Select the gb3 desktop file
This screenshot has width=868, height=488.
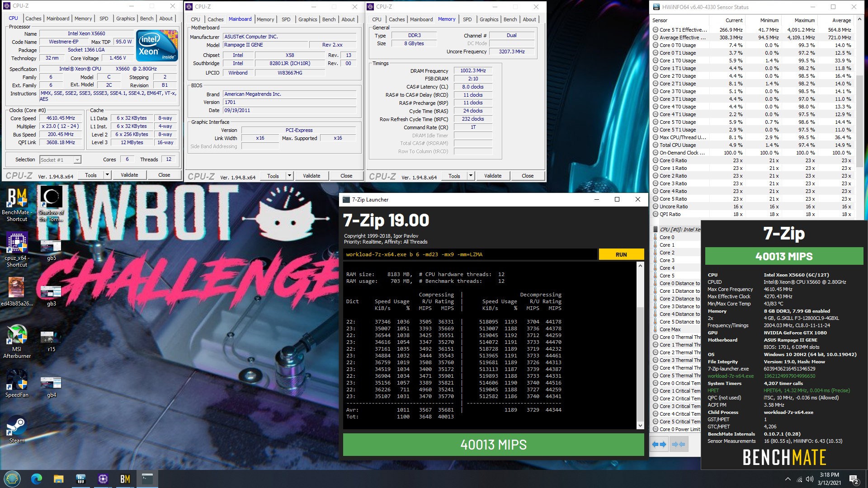(51, 296)
